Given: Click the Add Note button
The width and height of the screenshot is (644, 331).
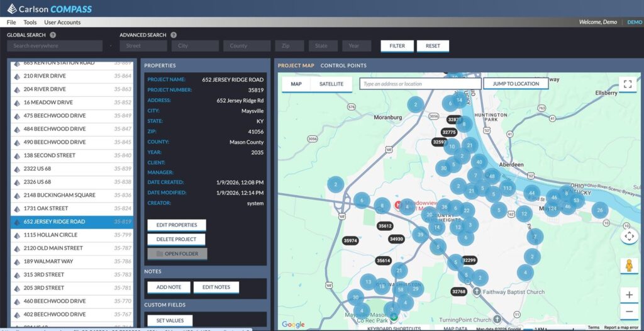Looking at the screenshot, I should (169, 287).
